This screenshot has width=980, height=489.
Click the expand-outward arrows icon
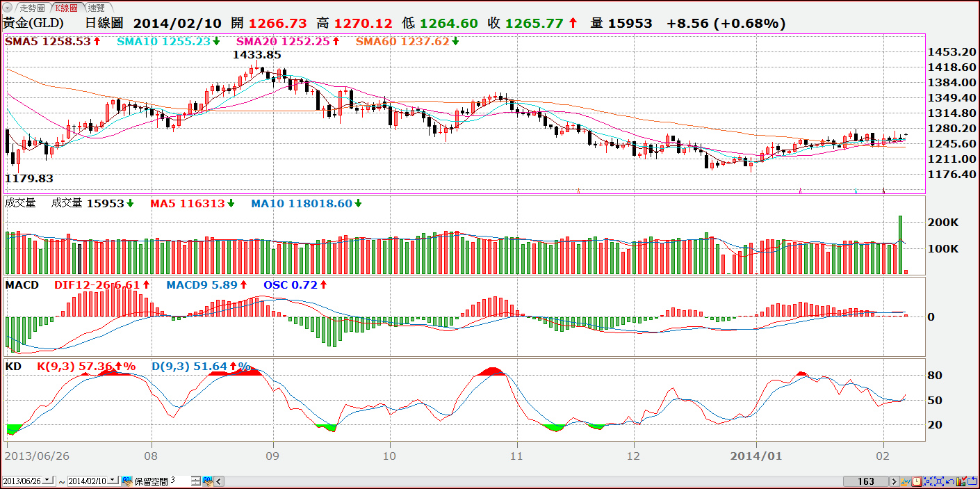939,481
